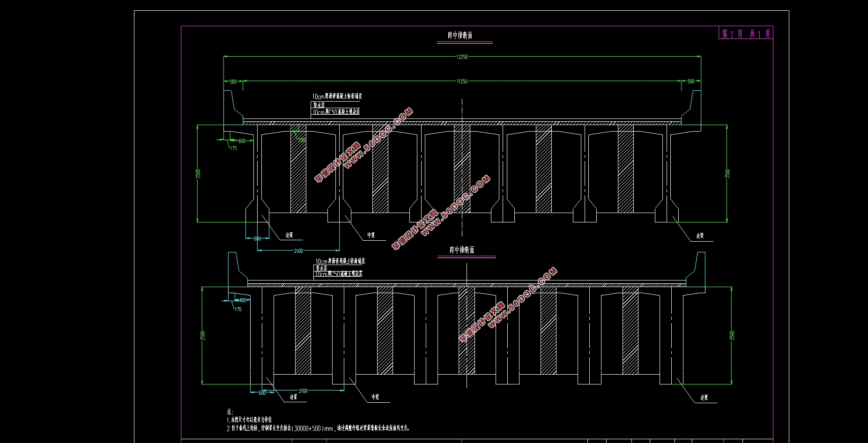
Task: Click the upper section '防水层' label
Action: (x=319, y=105)
